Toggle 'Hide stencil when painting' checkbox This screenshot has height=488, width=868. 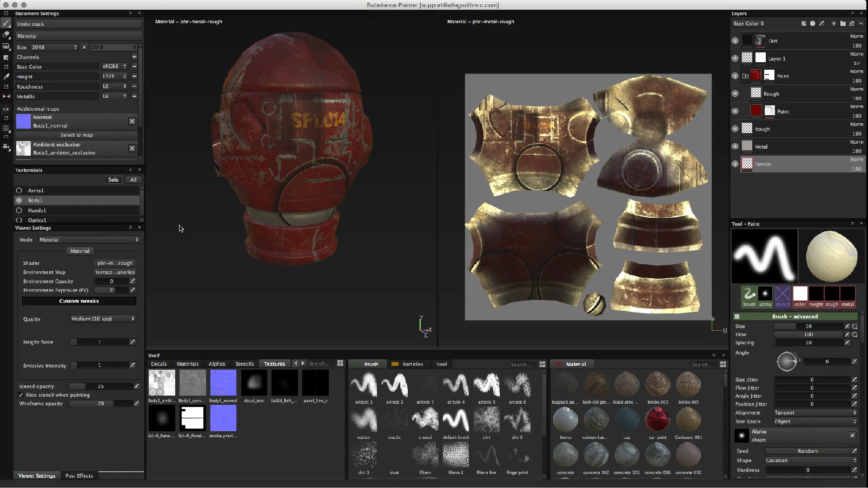click(x=21, y=395)
